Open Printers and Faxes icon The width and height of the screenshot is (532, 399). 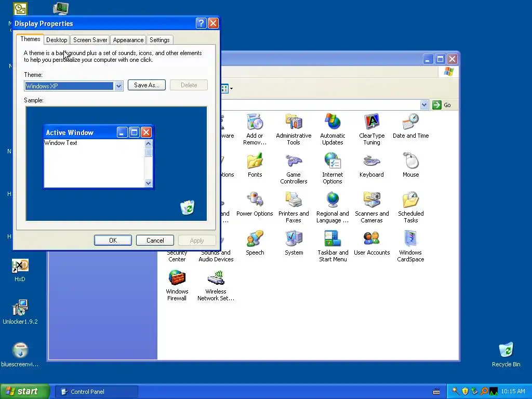[294, 200]
